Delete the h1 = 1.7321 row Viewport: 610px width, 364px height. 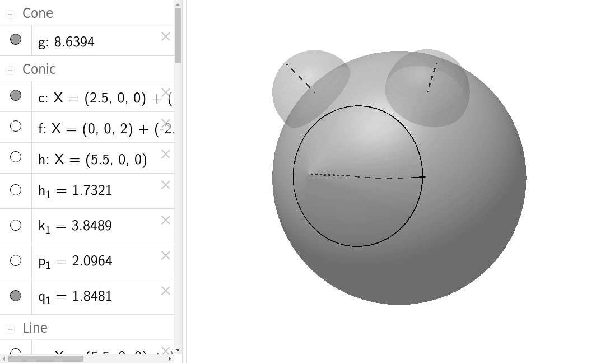coord(166,185)
